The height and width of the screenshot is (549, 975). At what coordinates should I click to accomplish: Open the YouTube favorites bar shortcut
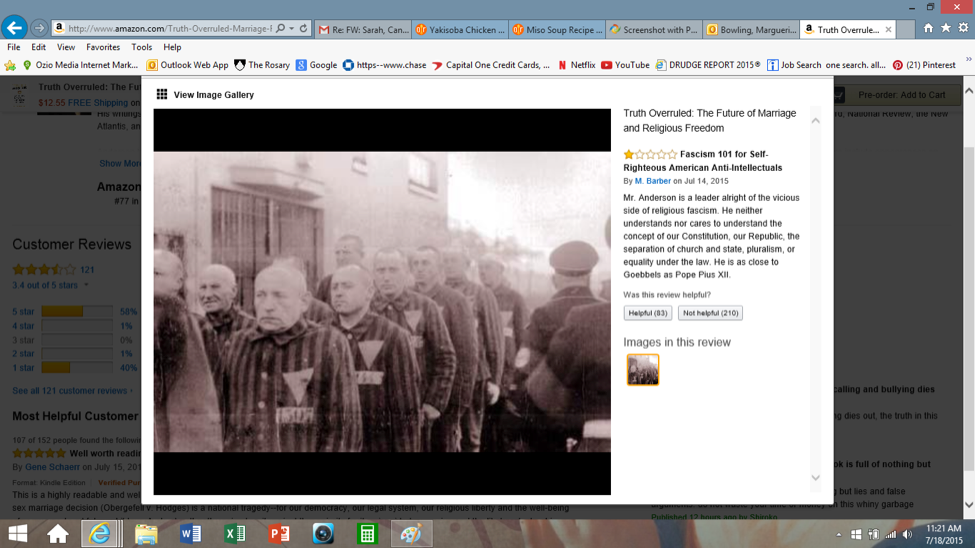coord(624,65)
